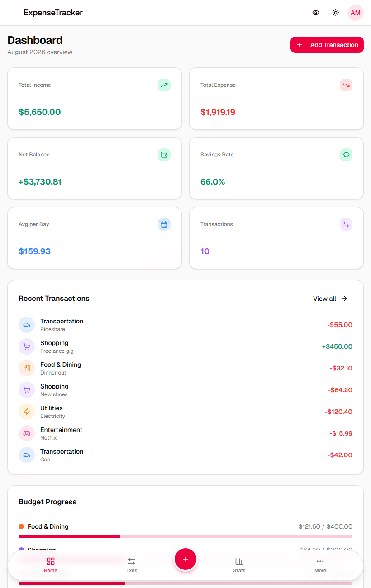Click the August 2026 overview subtitle
Screen dimensions: 371x588
40,52
